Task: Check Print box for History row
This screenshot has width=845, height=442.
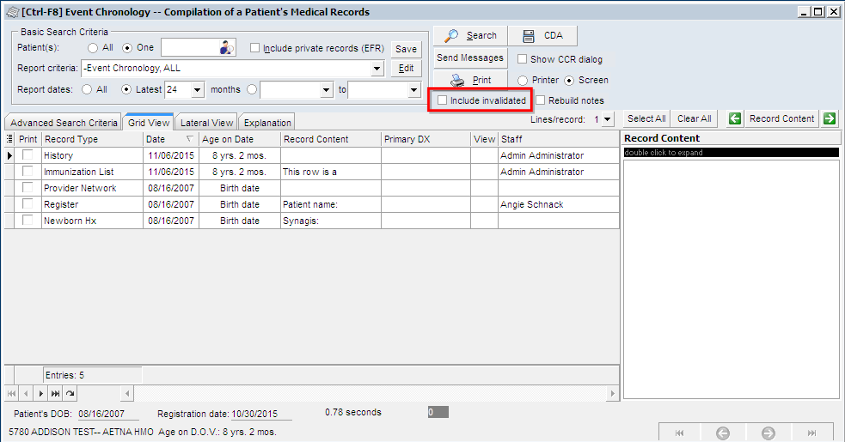Action: 27,155
